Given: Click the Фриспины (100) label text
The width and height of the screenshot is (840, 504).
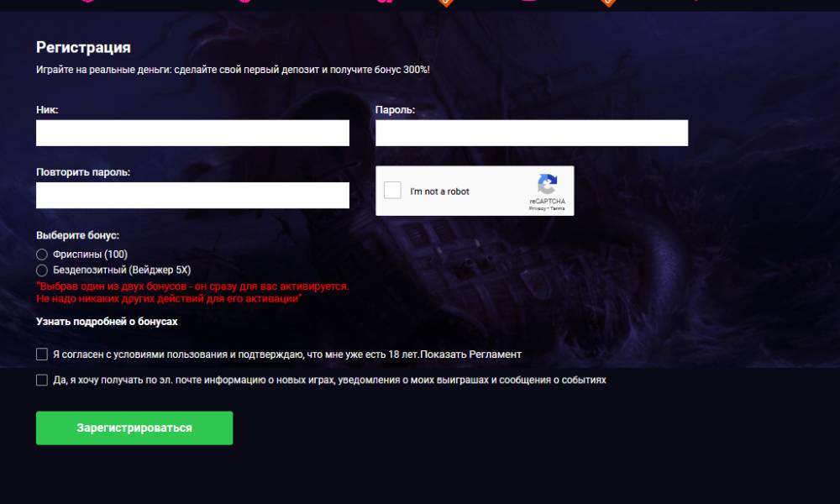Looking at the screenshot, I should (90, 255).
